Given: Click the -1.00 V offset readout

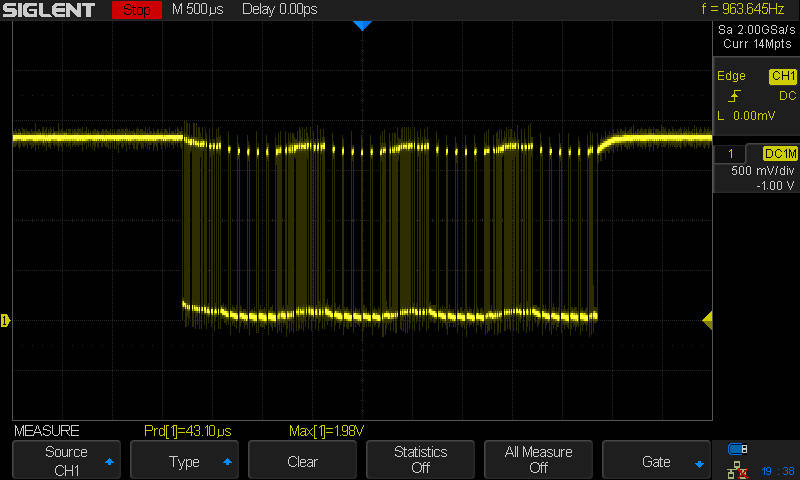Looking at the screenshot, I should click(775, 186).
